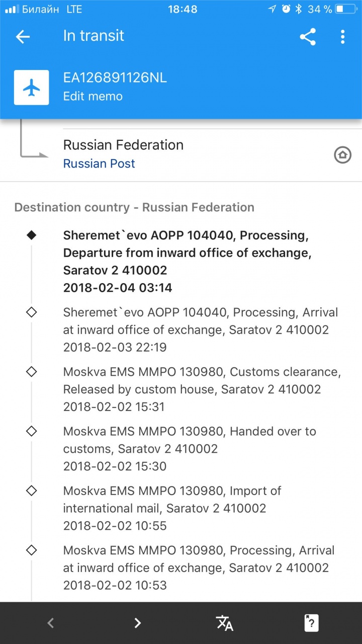Translate the tracking details

coord(225,623)
